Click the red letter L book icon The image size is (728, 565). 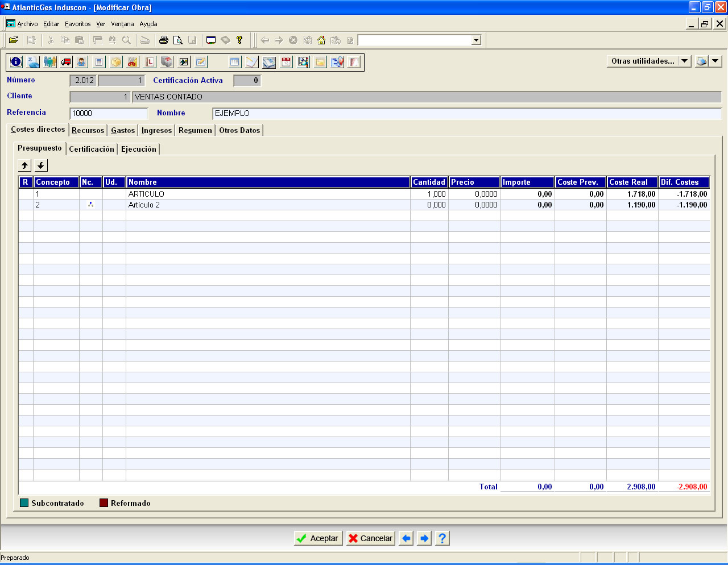(x=150, y=62)
